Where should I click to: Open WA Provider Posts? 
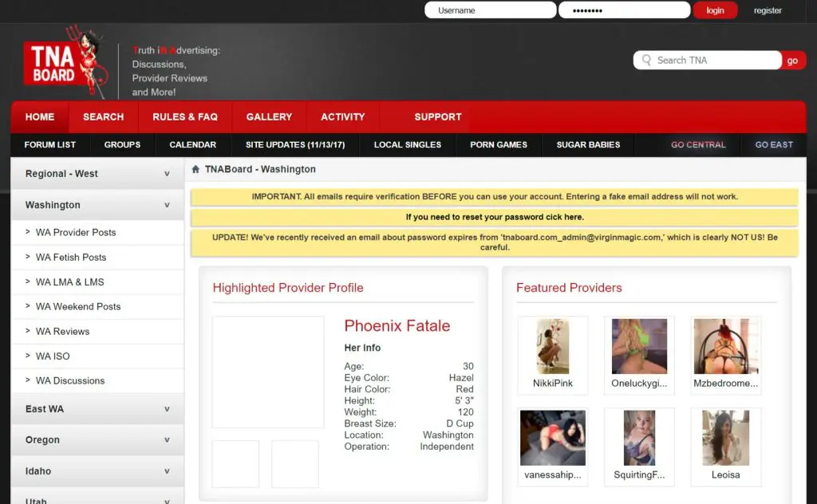click(x=97, y=232)
